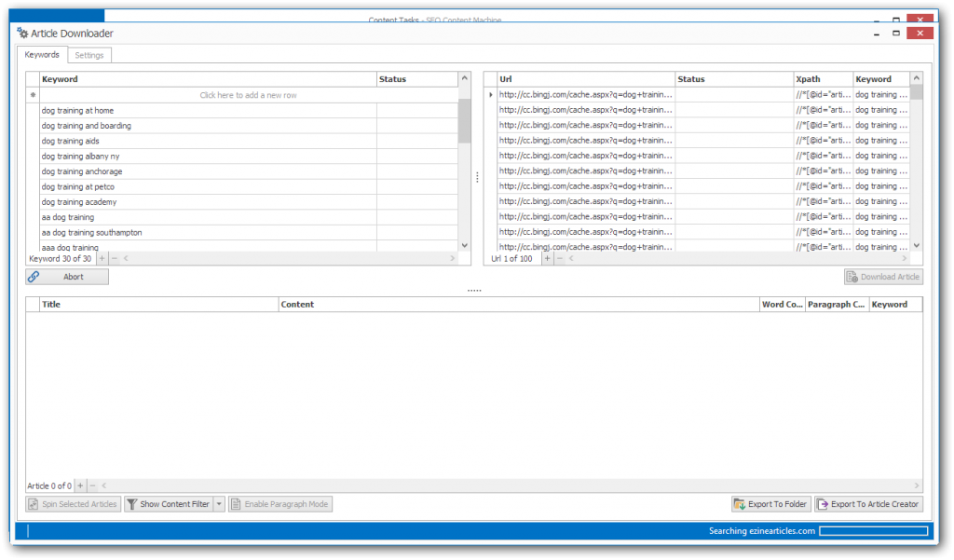
Task: Sort articles by Title column header
Action: pyautogui.click(x=158, y=305)
